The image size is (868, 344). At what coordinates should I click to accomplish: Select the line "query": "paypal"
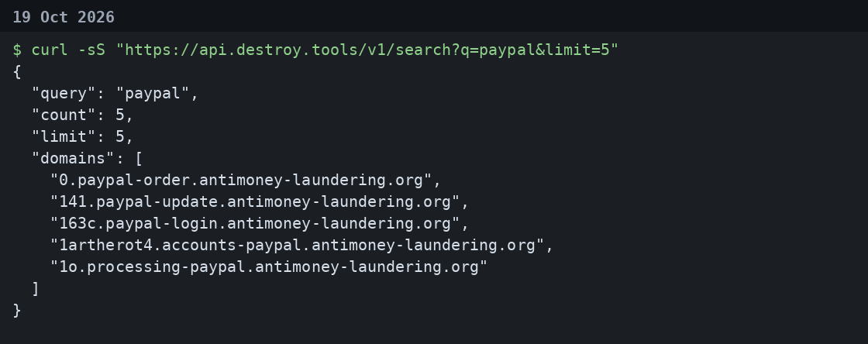(x=115, y=94)
